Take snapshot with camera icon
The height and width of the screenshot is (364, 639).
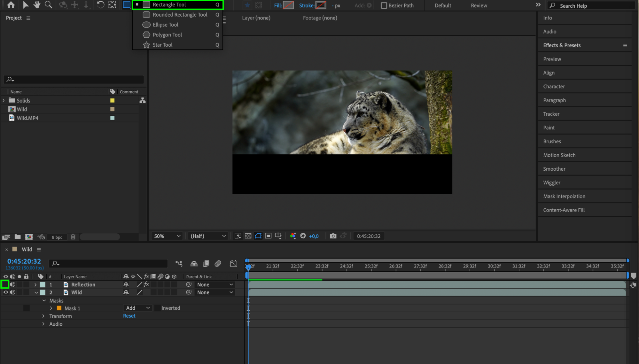(333, 236)
